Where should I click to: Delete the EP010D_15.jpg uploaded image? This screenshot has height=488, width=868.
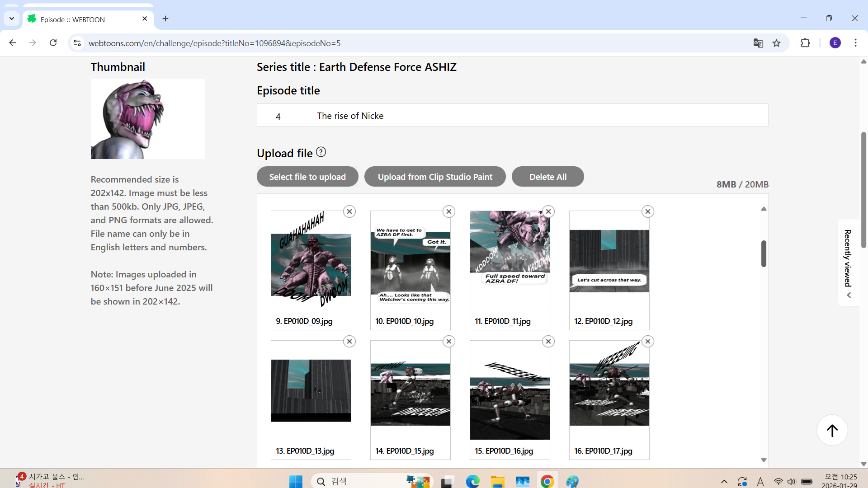click(448, 342)
